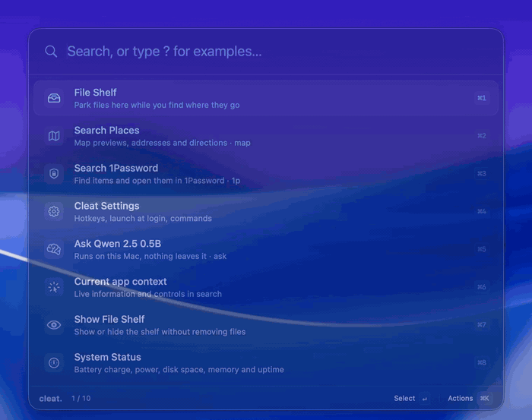Click the ⌘6 shortcut hint

482,287
